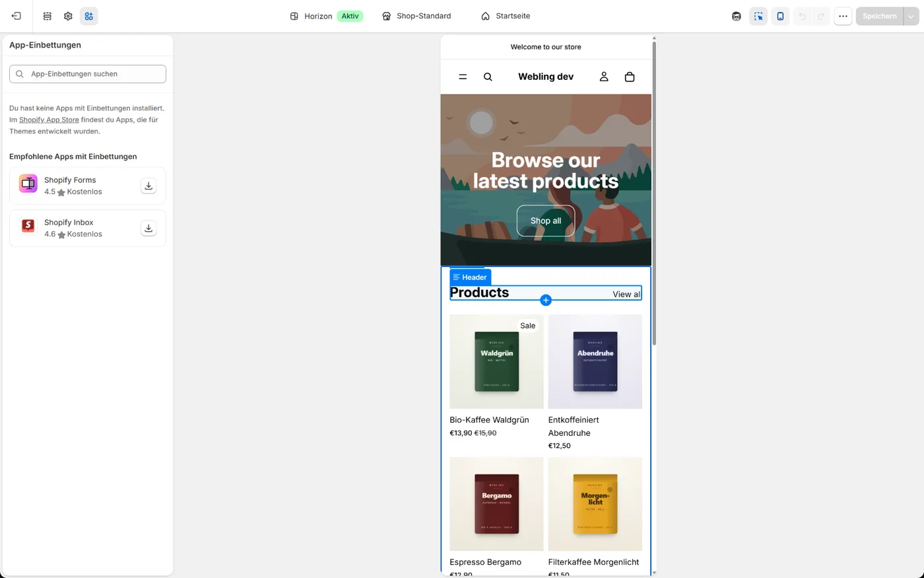The width and height of the screenshot is (924, 578).
Task: Open the Shopify App Store link
Action: click(49, 120)
